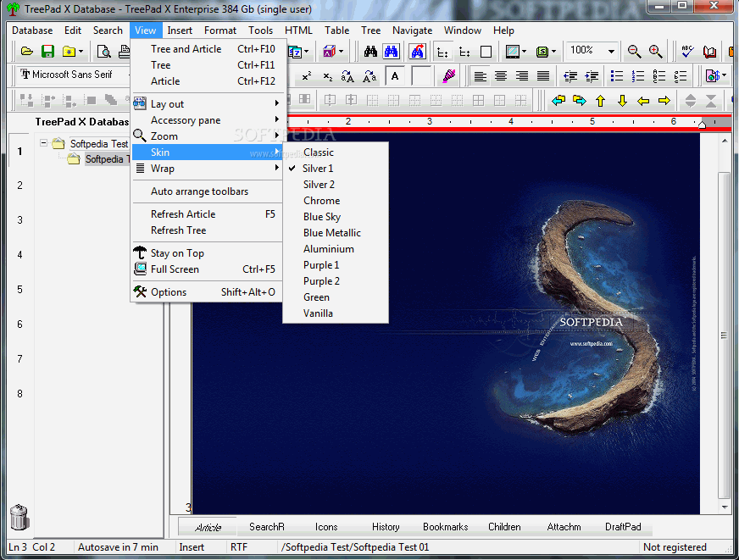
Task: Click the Microsoft Sans Serif font box
Action: click(x=73, y=75)
